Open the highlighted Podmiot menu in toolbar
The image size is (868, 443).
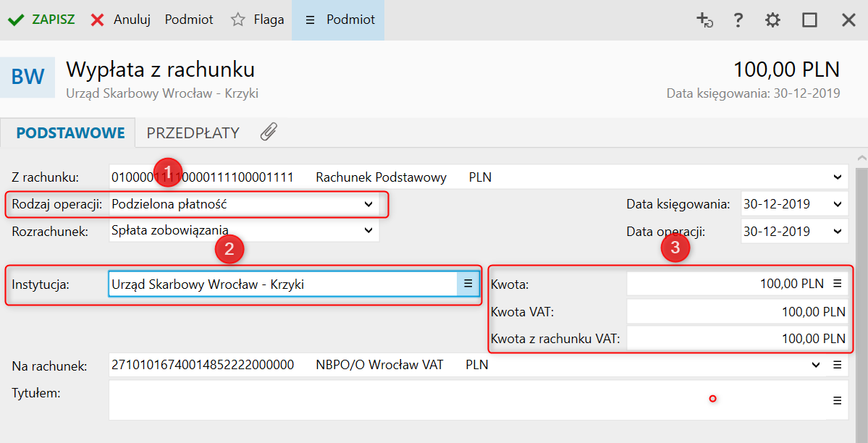coord(338,20)
